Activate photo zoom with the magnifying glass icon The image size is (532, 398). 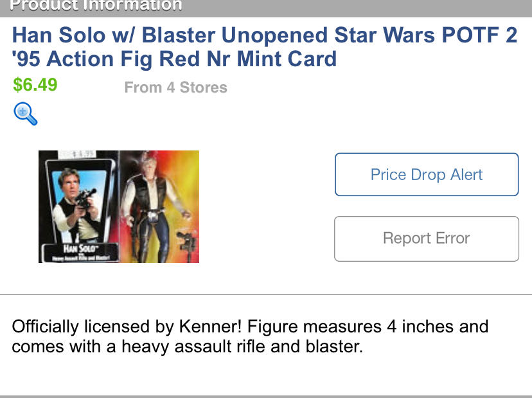(24, 114)
